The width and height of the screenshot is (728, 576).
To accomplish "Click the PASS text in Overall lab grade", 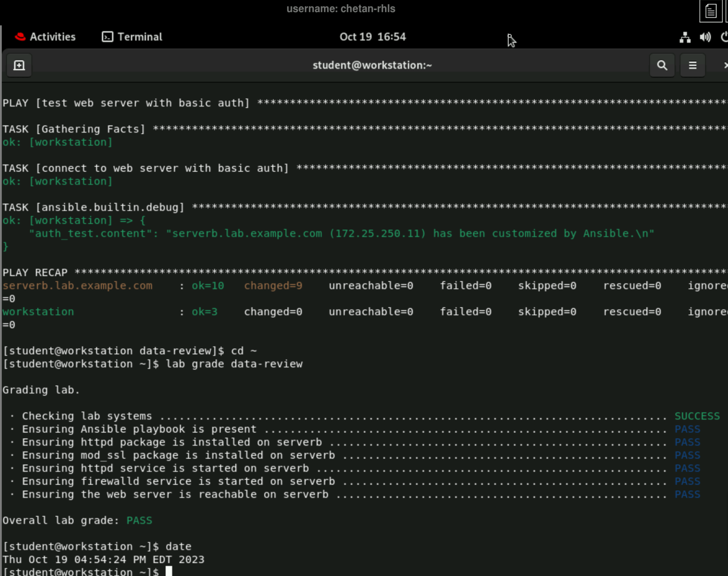I will [x=139, y=520].
